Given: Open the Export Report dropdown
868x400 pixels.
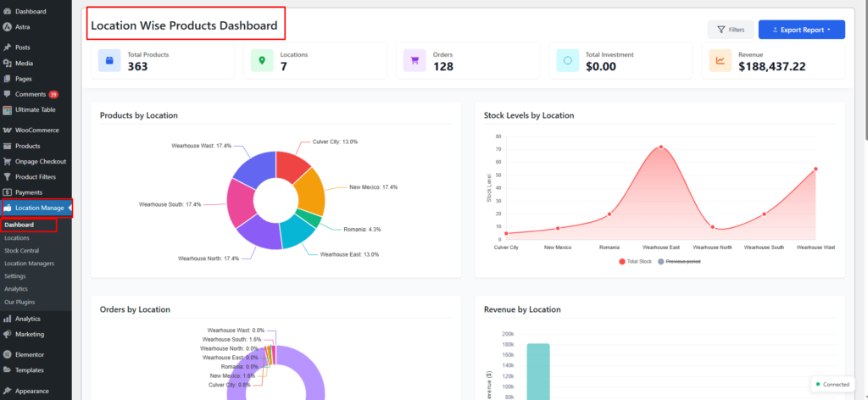Looking at the screenshot, I should (x=801, y=30).
